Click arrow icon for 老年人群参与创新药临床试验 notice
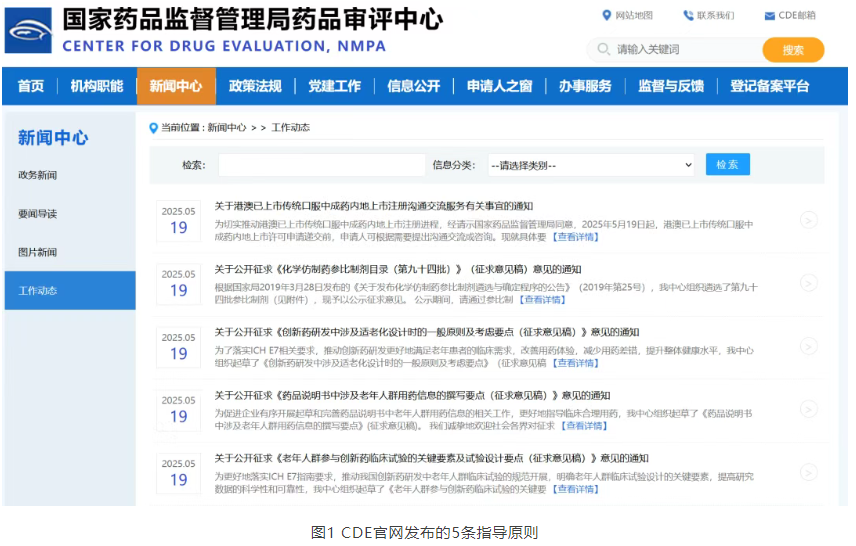The width and height of the screenshot is (856, 546). click(809, 472)
